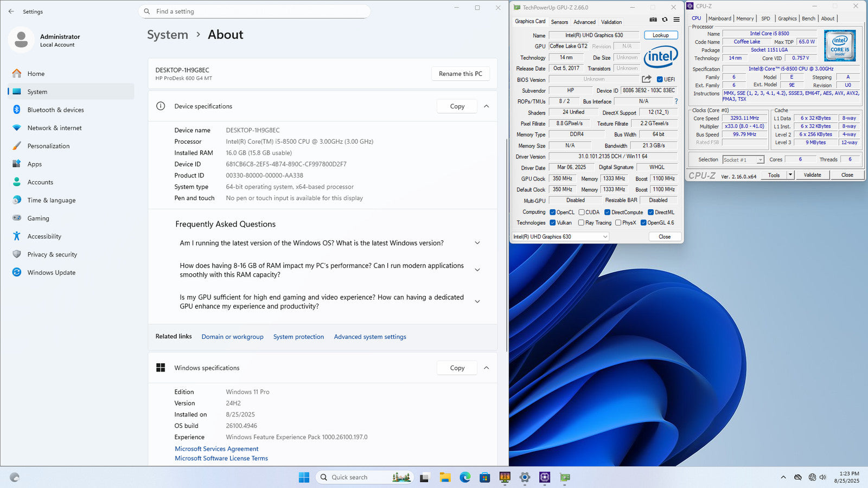Click the Bus Interface question mark icon
This screenshot has height=488, width=868.
click(x=676, y=101)
